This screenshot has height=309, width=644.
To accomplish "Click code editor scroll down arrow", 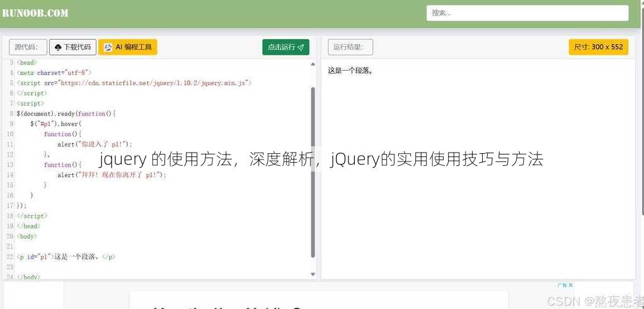I will (313, 274).
